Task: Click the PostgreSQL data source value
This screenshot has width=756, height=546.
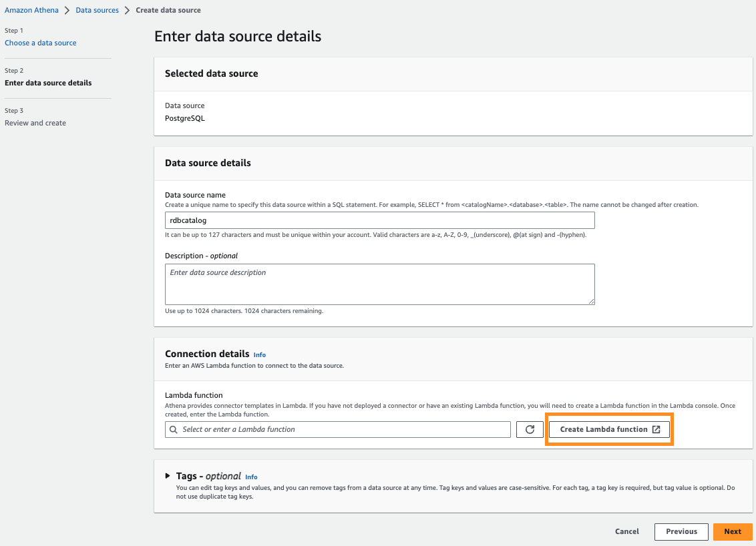Action: [x=185, y=118]
